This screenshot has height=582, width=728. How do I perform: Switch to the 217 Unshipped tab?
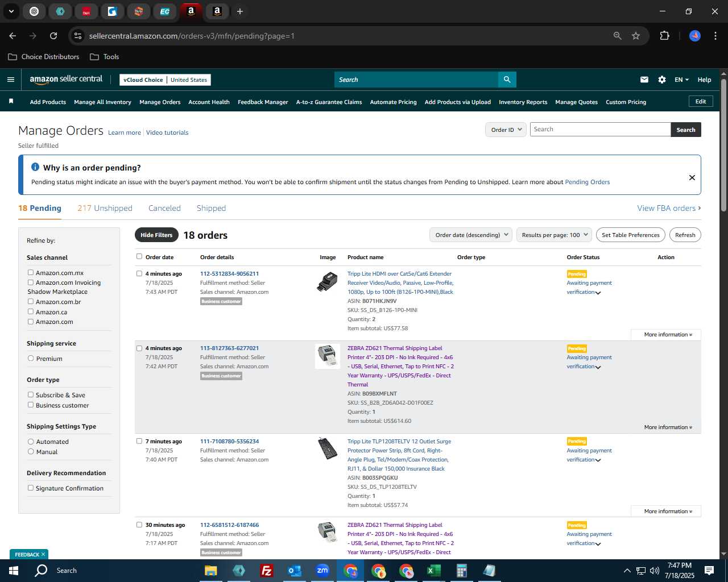pyautogui.click(x=105, y=208)
